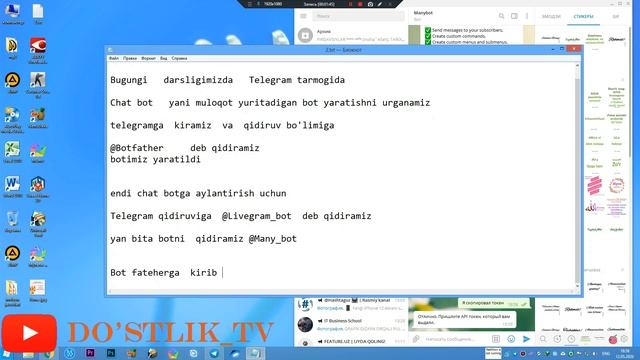Open the Rasmiy kanal chat
The width and height of the screenshot is (640, 360).
coord(351,304)
